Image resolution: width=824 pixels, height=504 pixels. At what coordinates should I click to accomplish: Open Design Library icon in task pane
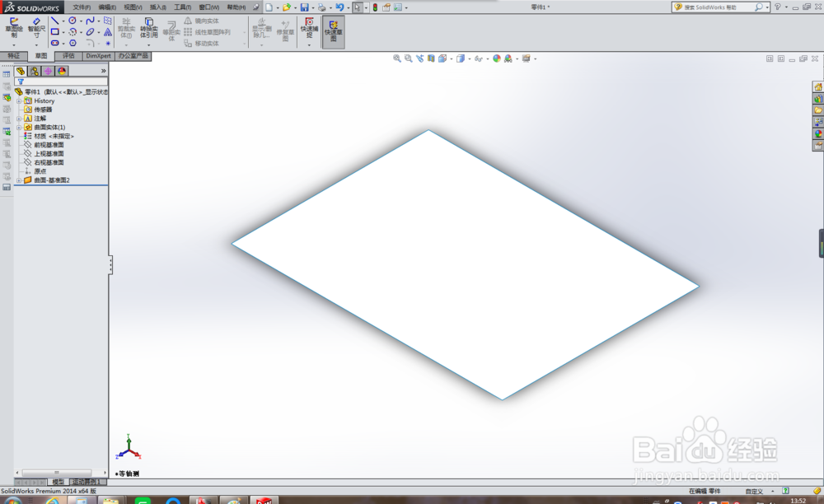coord(818,99)
